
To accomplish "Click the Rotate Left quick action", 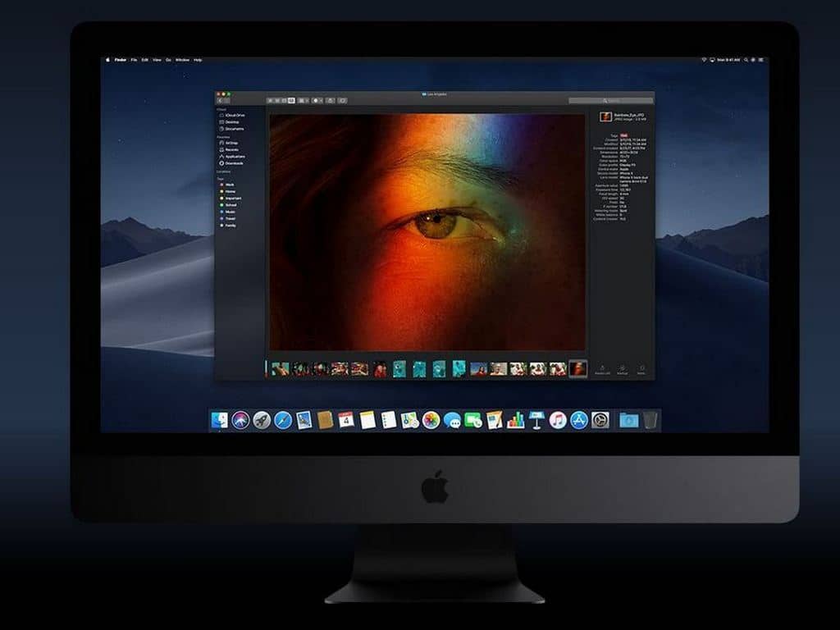I will pos(602,370).
